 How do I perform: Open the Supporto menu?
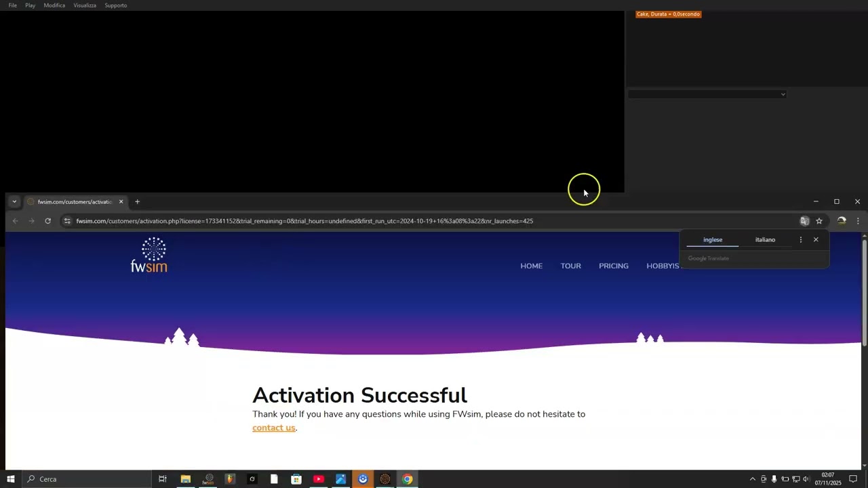click(115, 5)
